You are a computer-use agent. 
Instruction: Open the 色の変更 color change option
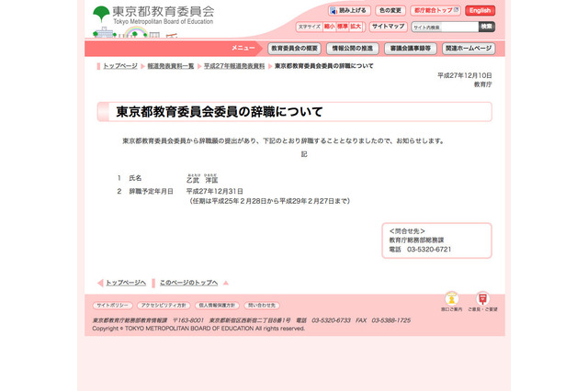pyautogui.click(x=390, y=10)
